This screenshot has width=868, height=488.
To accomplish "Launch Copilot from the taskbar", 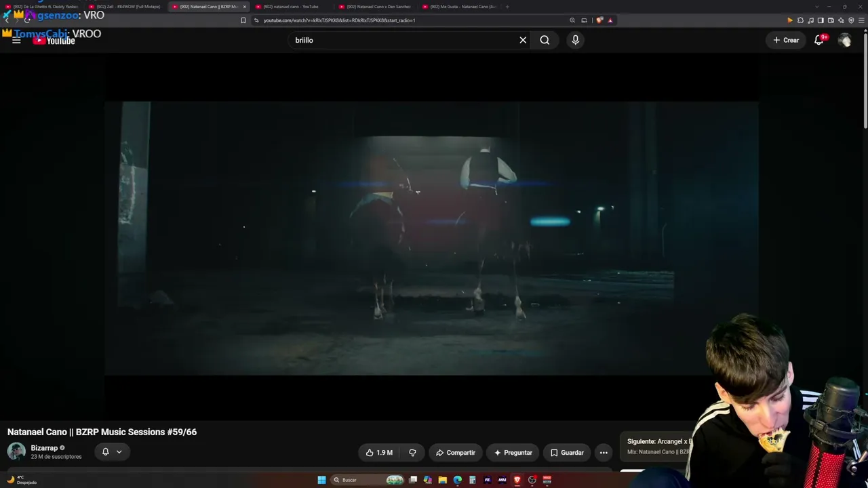I will (427, 480).
